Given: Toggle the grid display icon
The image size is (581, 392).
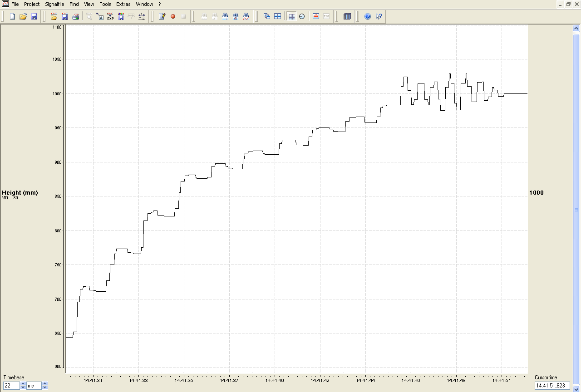Looking at the screenshot, I should coord(291,16).
